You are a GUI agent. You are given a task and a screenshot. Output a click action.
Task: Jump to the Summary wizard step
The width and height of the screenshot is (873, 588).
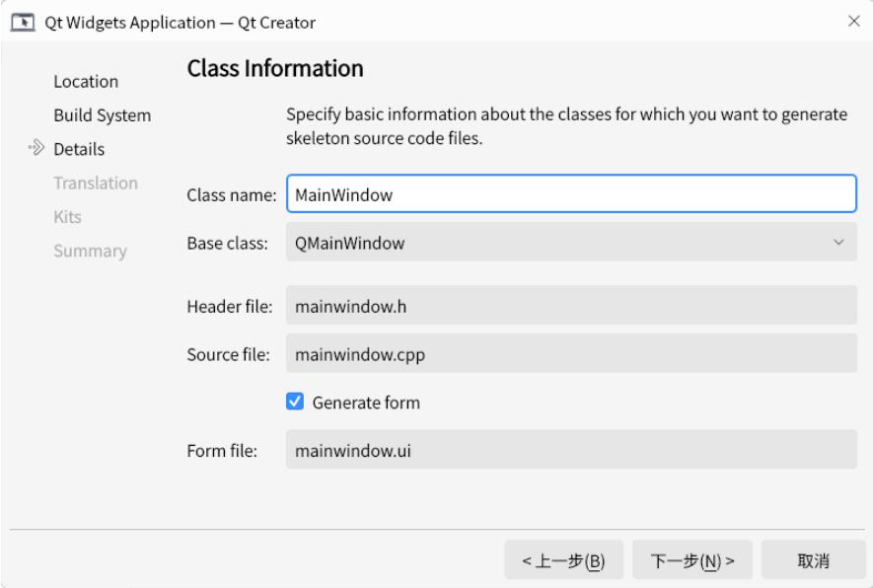(x=90, y=251)
